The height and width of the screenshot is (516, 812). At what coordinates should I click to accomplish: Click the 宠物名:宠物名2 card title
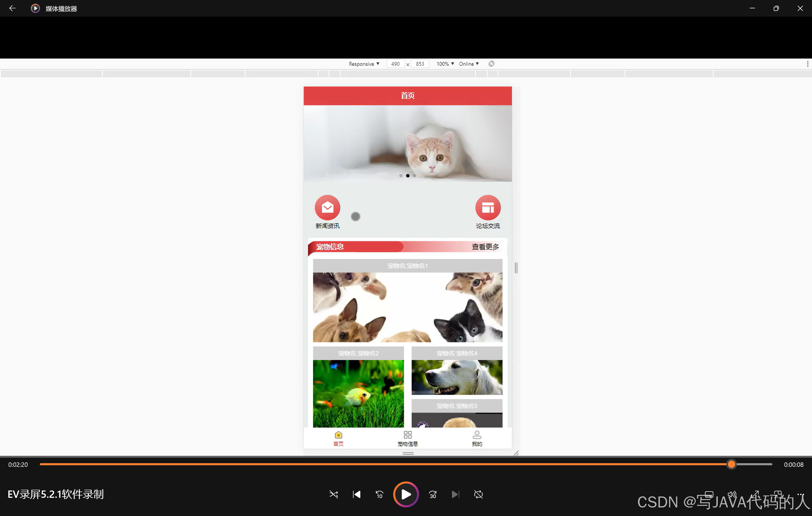coord(358,353)
